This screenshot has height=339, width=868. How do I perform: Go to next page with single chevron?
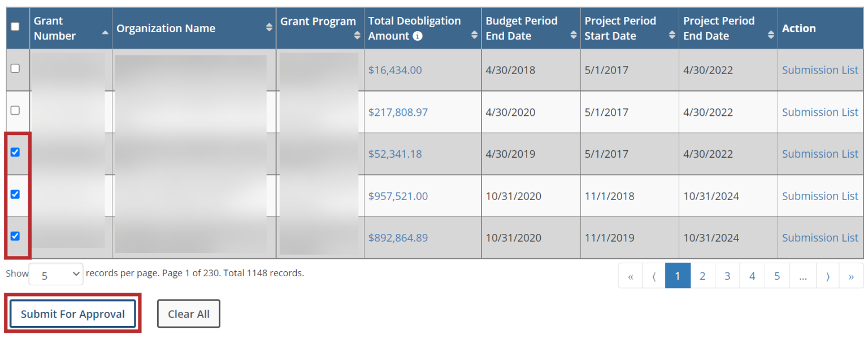coord(827,276)
